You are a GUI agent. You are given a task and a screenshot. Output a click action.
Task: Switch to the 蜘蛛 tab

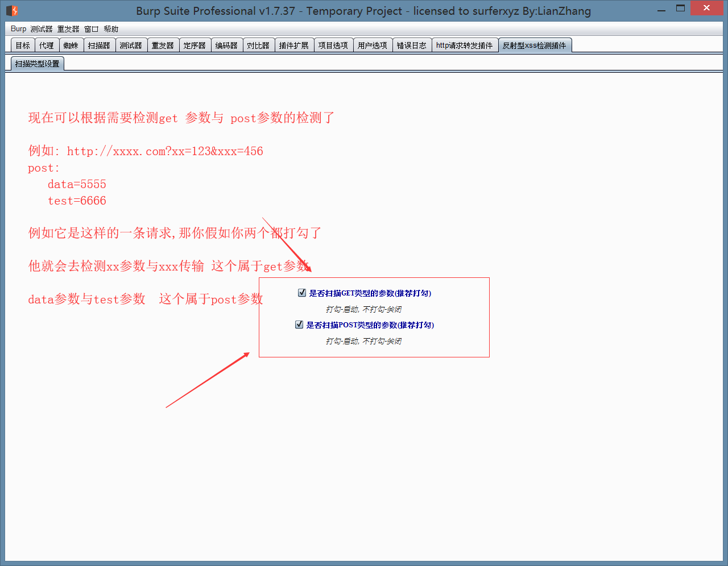pyautogui.click(x=71, y=45)
